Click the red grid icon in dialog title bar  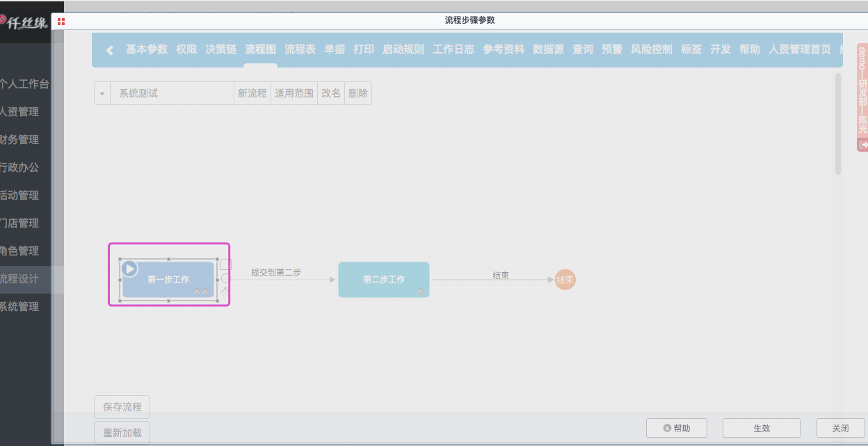pyautogui.click(x=61, y=22)
